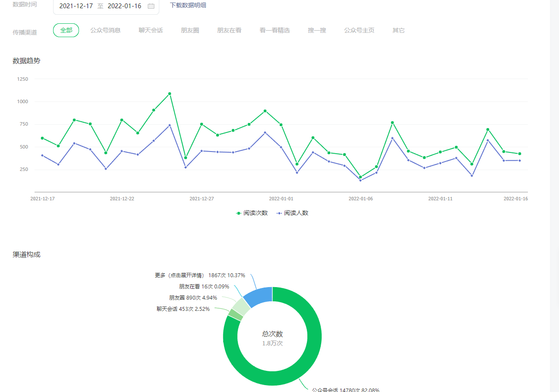Click the peak green data point near 1100
This screenshot has height=392, width=559.
[x=170, y=94]
